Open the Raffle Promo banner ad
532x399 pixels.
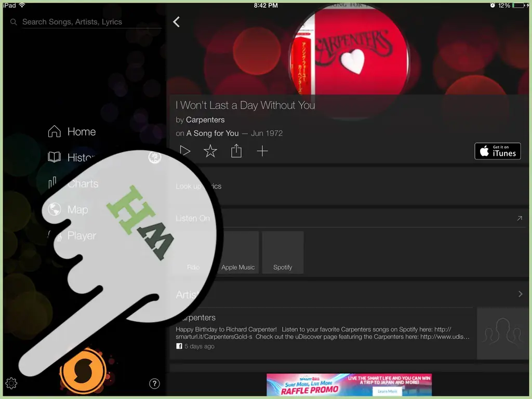pos(349,384)
